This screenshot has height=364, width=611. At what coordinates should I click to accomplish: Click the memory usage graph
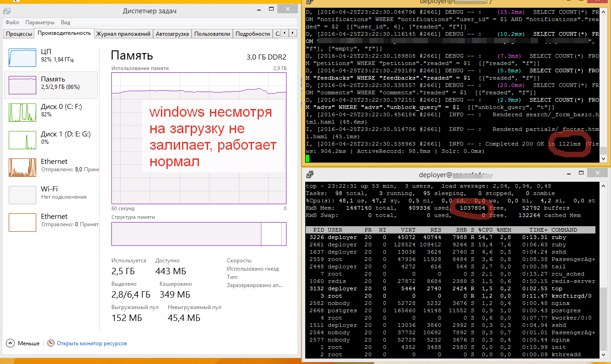tap(199, 138)
